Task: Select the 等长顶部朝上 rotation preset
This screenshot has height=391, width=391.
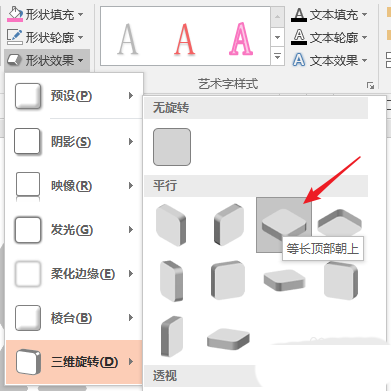Action: 284,224
